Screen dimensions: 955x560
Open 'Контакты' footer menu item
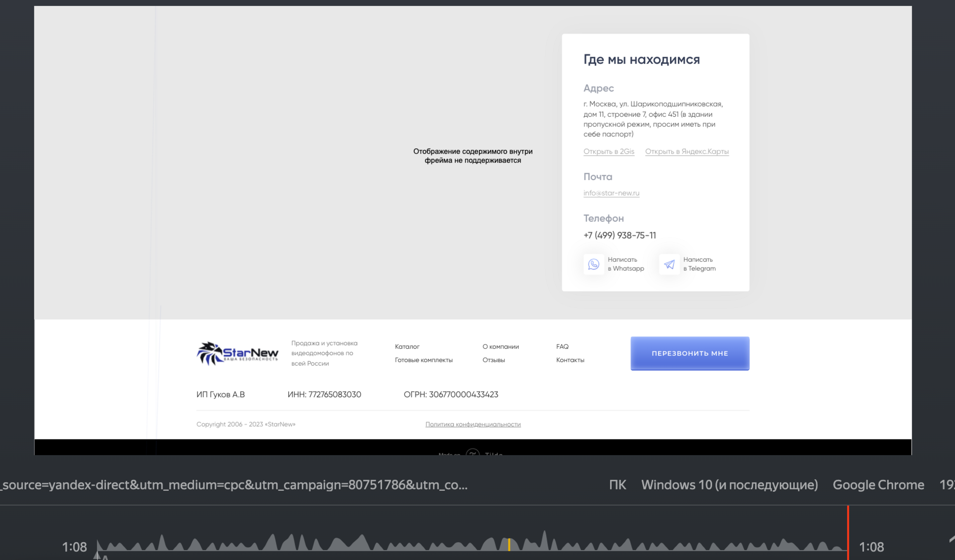pos(570,360)
